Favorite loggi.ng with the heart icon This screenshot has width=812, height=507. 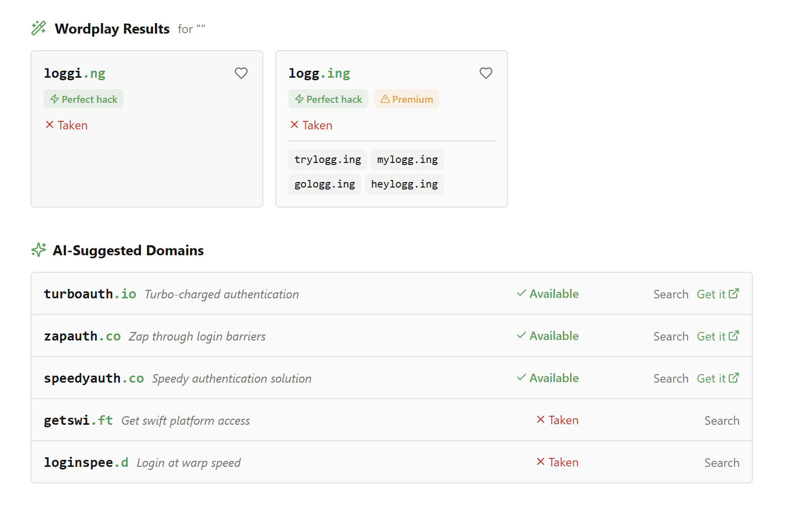[x=241, y=73]
